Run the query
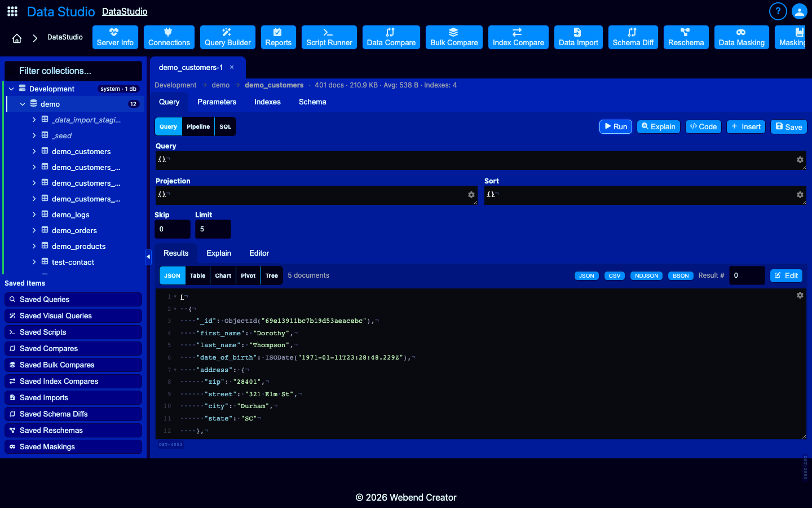Image resolution: width=812 pixels, height=508 pixels. 616,126
